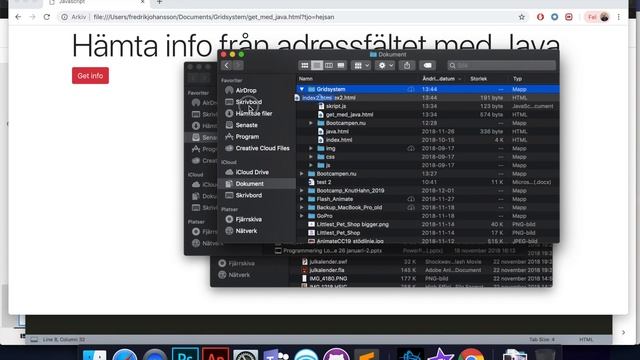
Task: Open Chrome's three-dot menu
Action: [x=619, y=17]
